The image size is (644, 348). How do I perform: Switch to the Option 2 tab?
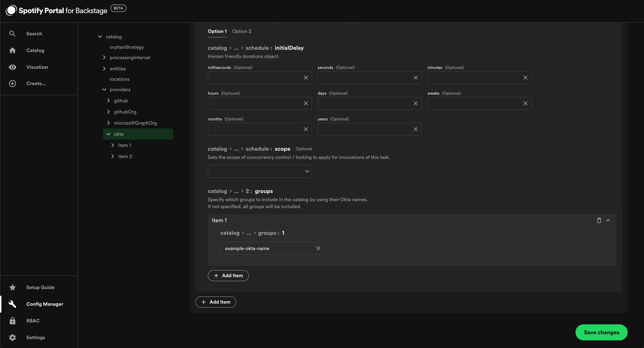242,31
